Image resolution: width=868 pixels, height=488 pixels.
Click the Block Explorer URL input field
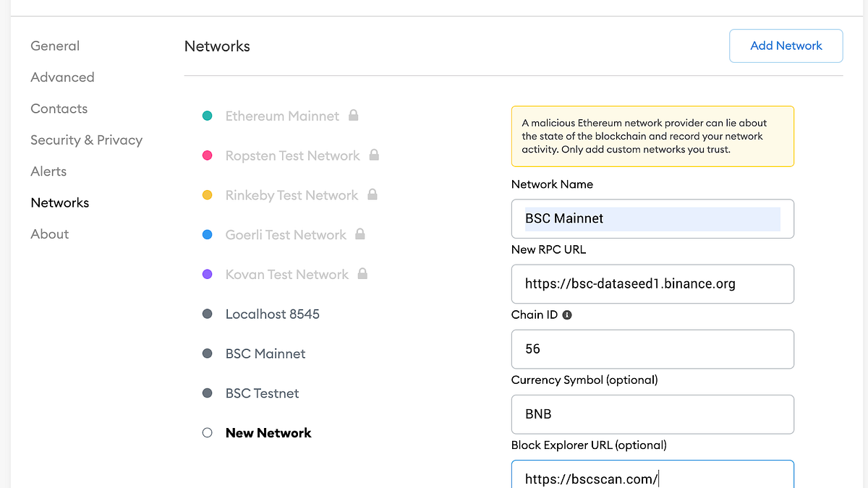[x=652, y=474]
